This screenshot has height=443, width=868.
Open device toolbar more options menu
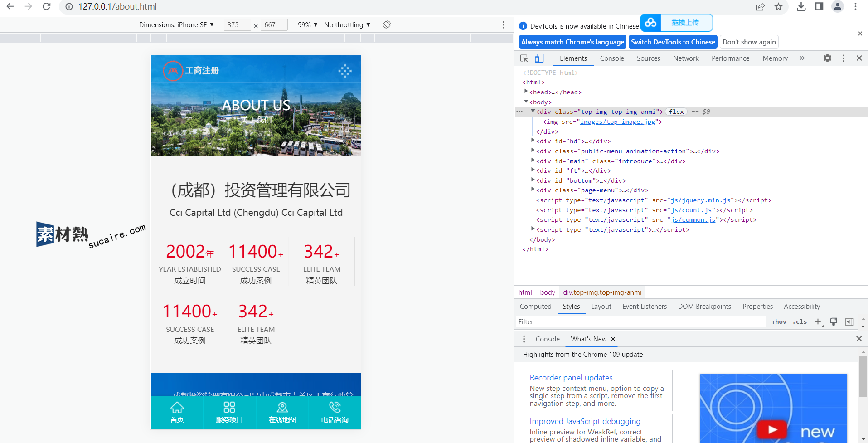tap(504, 24)
